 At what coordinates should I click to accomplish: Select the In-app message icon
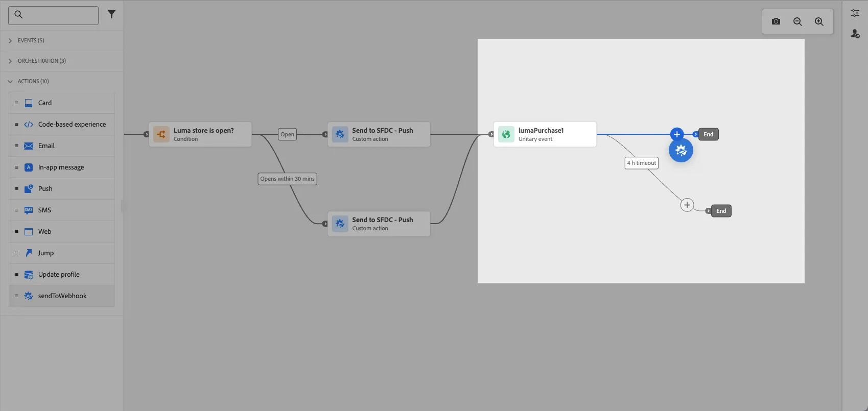click(29, 167)
